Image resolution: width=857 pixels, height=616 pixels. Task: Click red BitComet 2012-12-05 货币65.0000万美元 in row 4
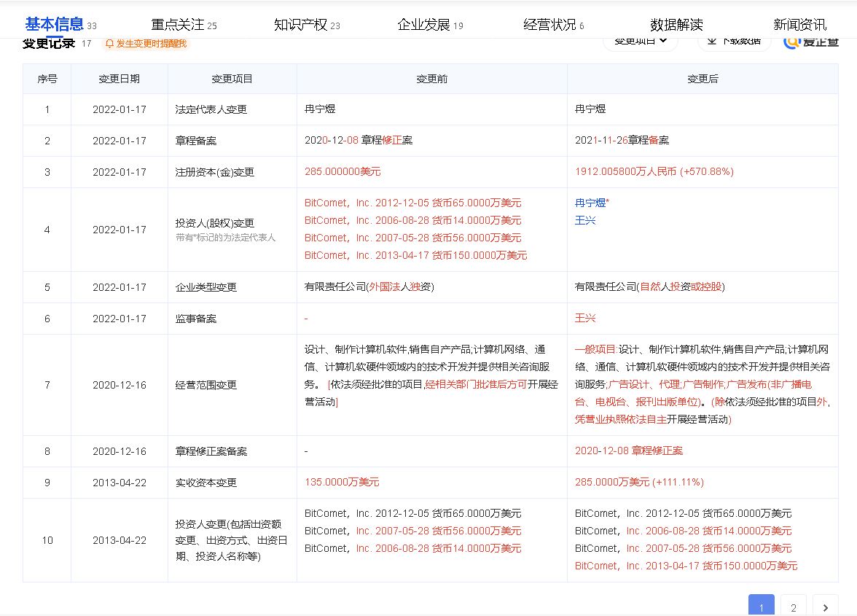(x=412, y=203)
